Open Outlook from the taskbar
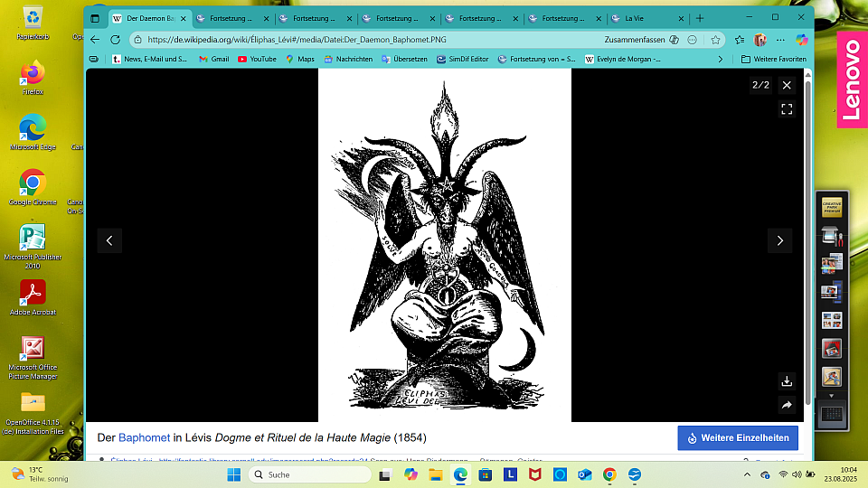This screenshot has height=488, width=868. click(585, 474)
